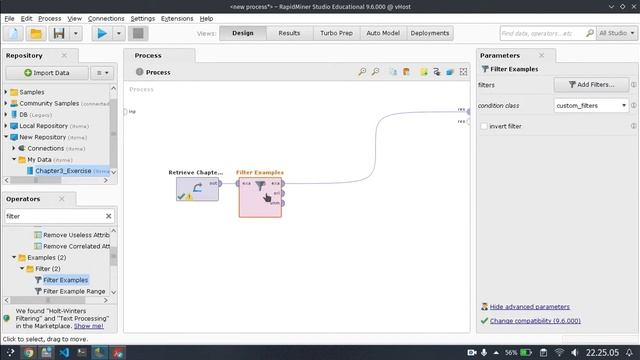The width and height of the screenshot is (640, 360).
Task: Clear the operator search with the X
Action: coord(108,216)
